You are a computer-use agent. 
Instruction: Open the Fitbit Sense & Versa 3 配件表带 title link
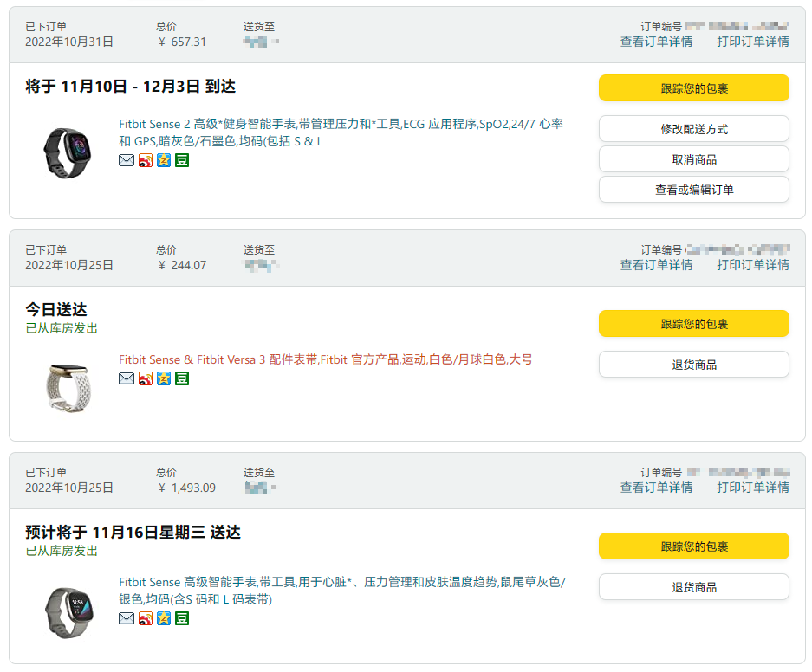(325, 359)
